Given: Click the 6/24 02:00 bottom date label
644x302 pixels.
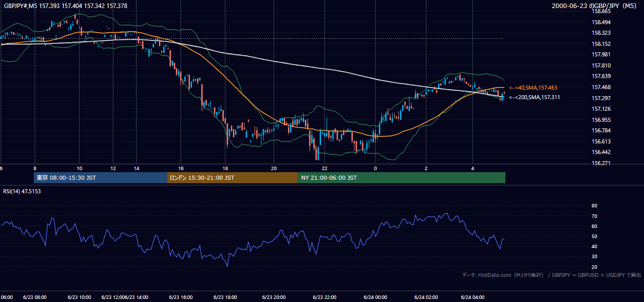Looking at the screenshot, I should [x=426, y=297].
